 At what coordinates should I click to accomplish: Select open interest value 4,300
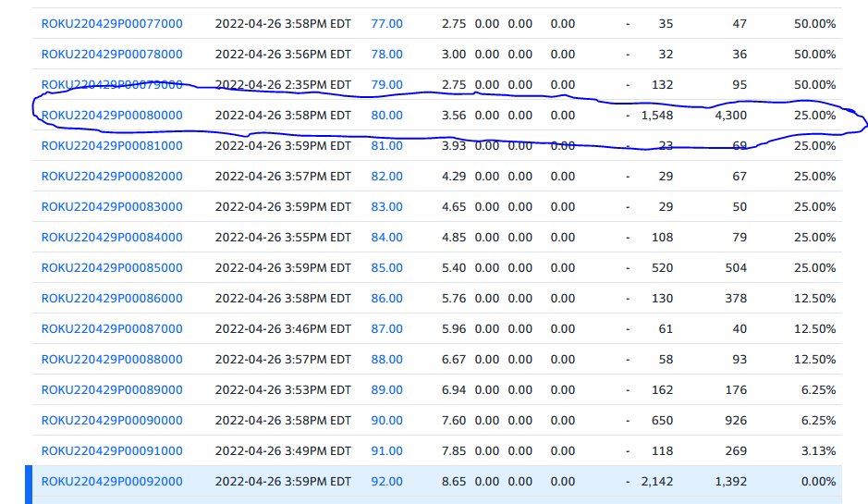tap(730, 116)
